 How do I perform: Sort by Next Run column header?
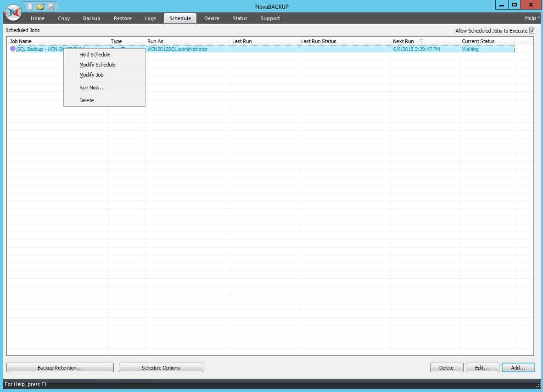[425, 41]
